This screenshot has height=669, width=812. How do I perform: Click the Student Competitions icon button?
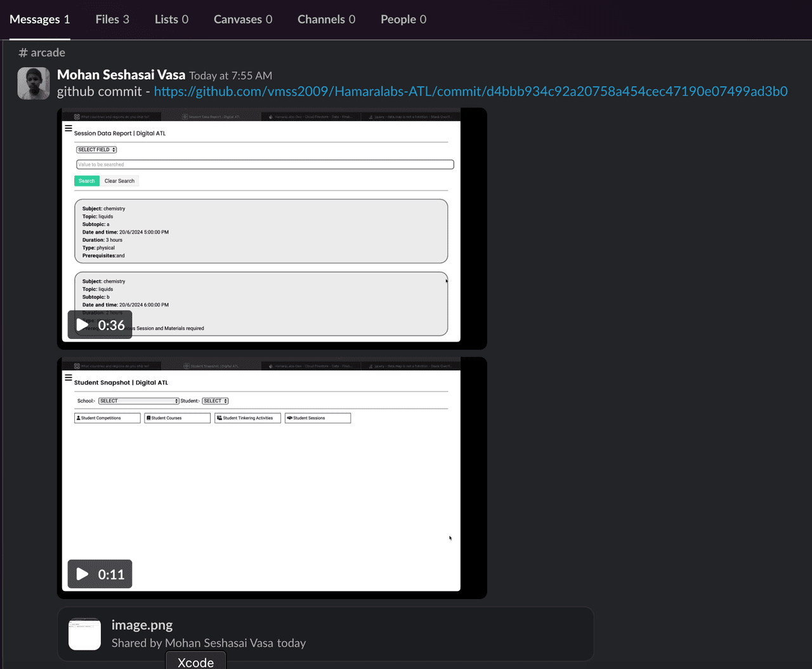pos(107,418)
